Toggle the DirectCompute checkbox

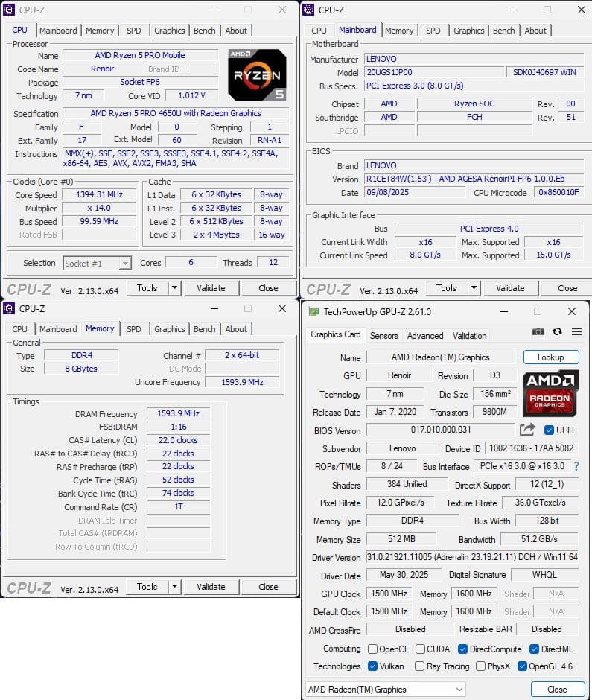pyautogui.click(x=462, y=649)
